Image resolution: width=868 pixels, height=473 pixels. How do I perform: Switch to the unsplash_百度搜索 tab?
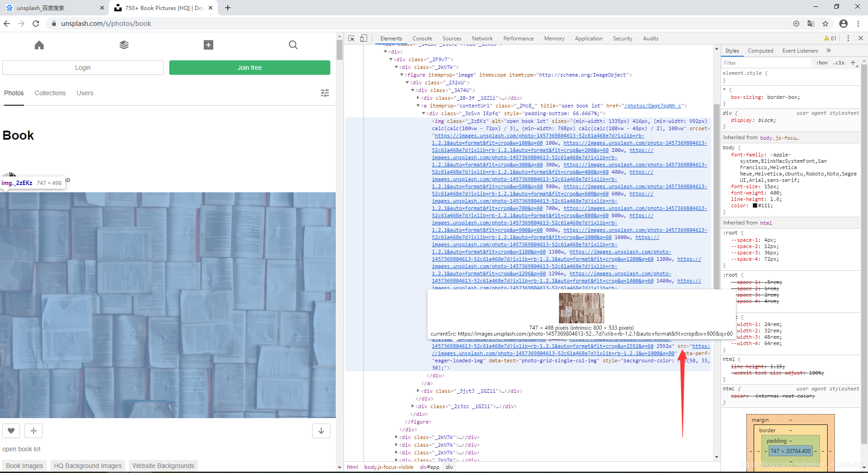tap(54, 8)
